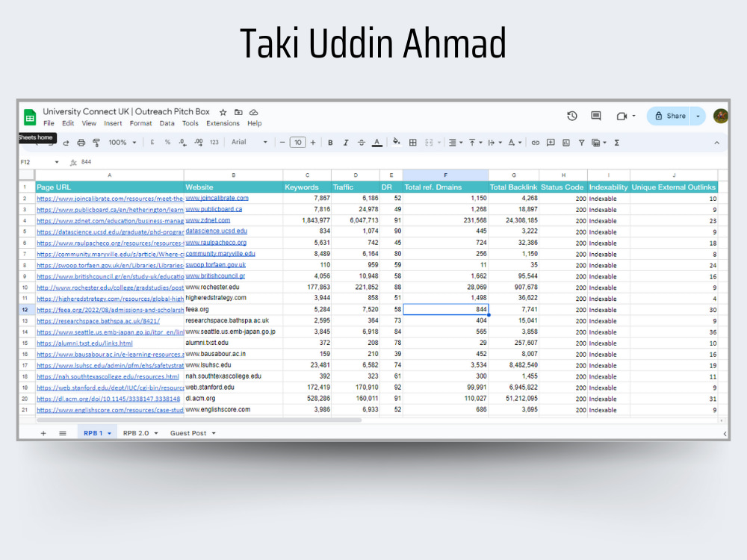Insert a link
747x560 pixels.
point(536,143)
